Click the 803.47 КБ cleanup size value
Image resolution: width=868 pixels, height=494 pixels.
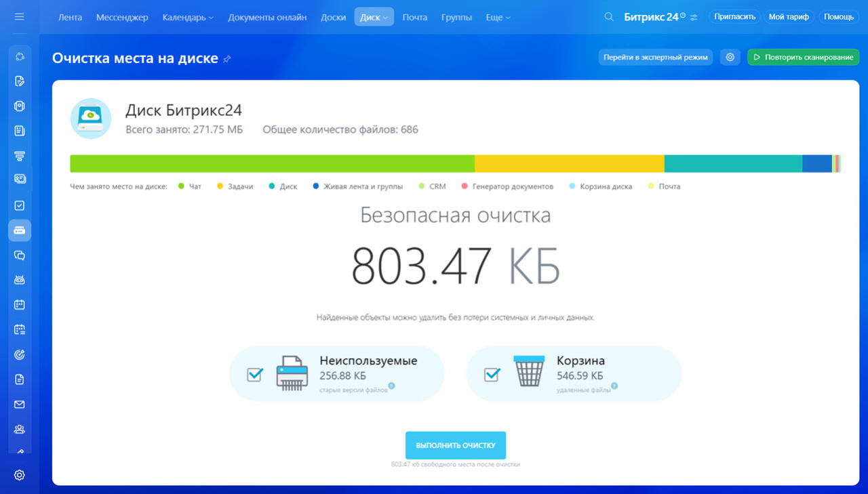click(x=456, y=266)
